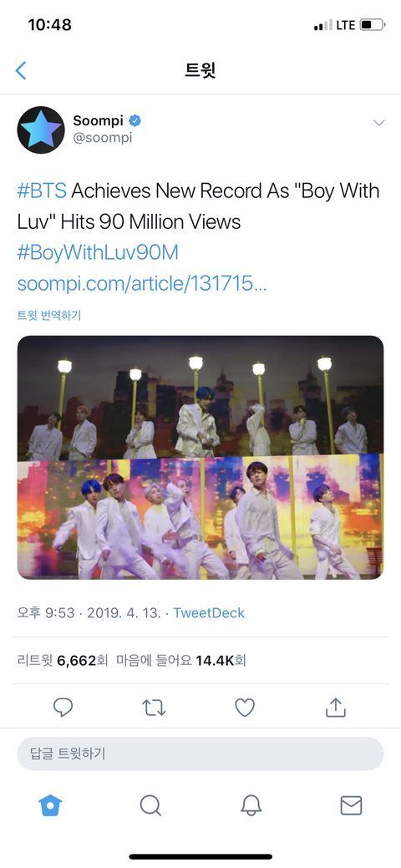Tap the reply speech bubble icon
401x868 pixels.
[63, 708]
